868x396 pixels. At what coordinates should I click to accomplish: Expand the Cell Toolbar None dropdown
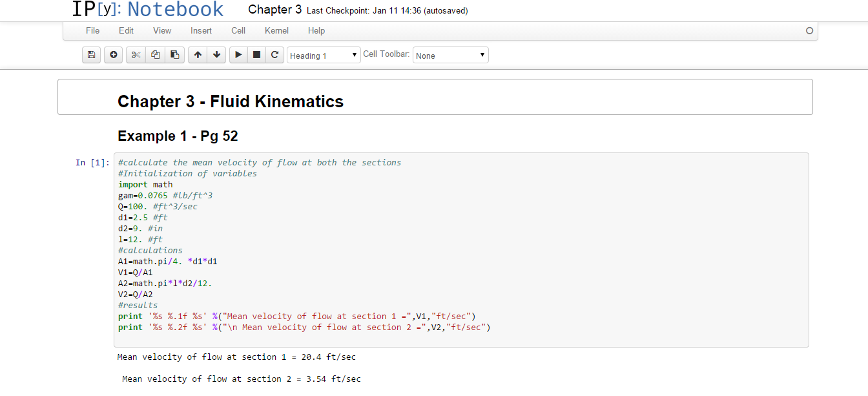450,56
